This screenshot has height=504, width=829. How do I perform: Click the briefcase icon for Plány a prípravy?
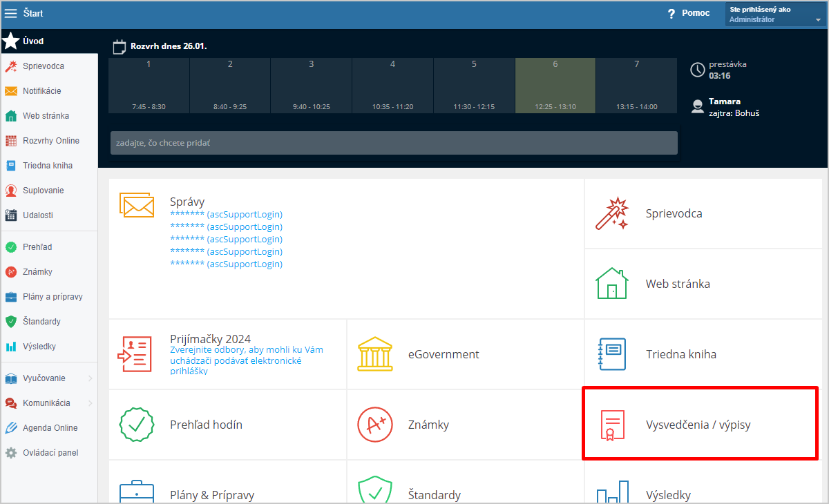point(10,297)
